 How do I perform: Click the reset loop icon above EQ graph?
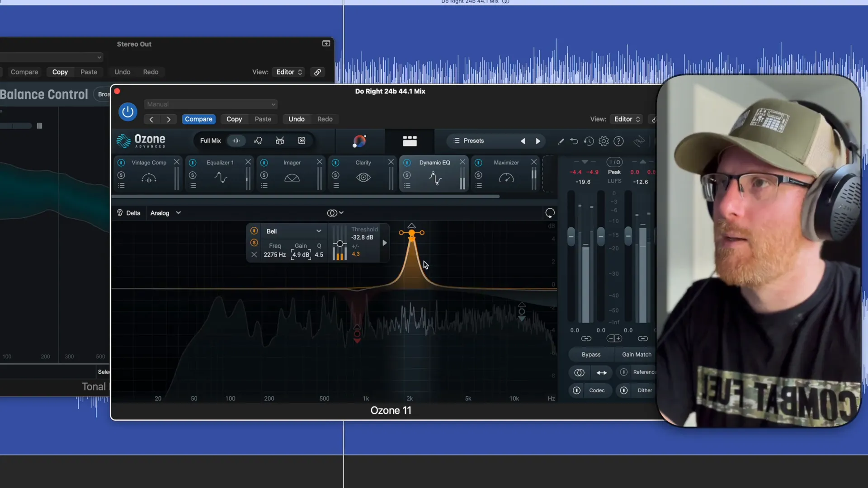(x=550, y=213)
